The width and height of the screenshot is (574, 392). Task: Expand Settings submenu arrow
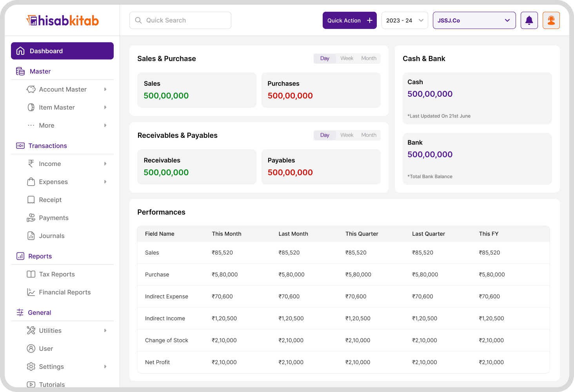[x=105, y=367]
